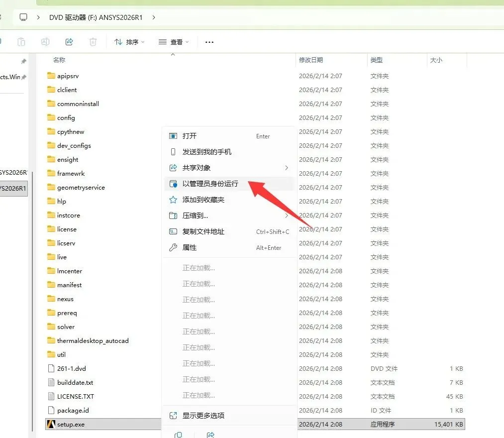Select the lmcenter folder

point(65,271)
